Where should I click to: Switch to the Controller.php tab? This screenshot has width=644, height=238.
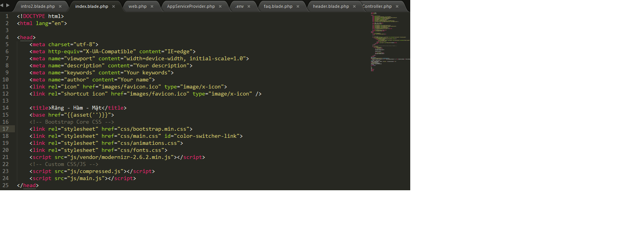(377, 6)
